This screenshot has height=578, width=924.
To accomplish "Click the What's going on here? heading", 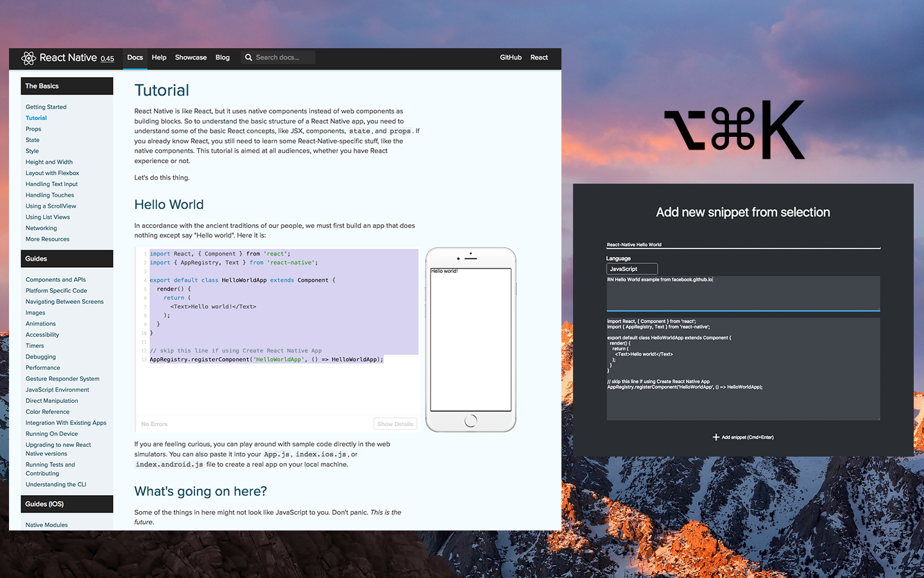I will pos(200,491).
